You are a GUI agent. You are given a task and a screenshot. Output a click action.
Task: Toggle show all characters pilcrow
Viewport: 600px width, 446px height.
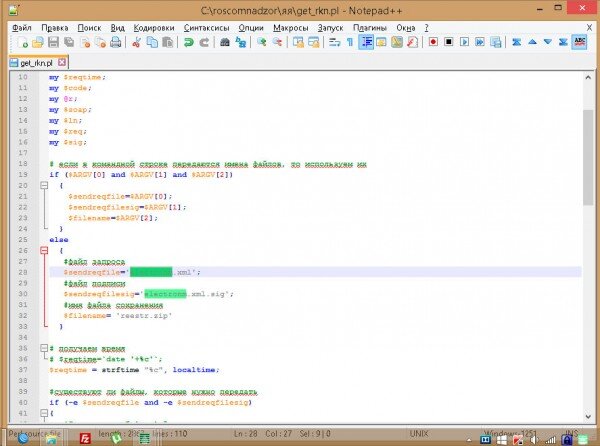click(350, 42)
